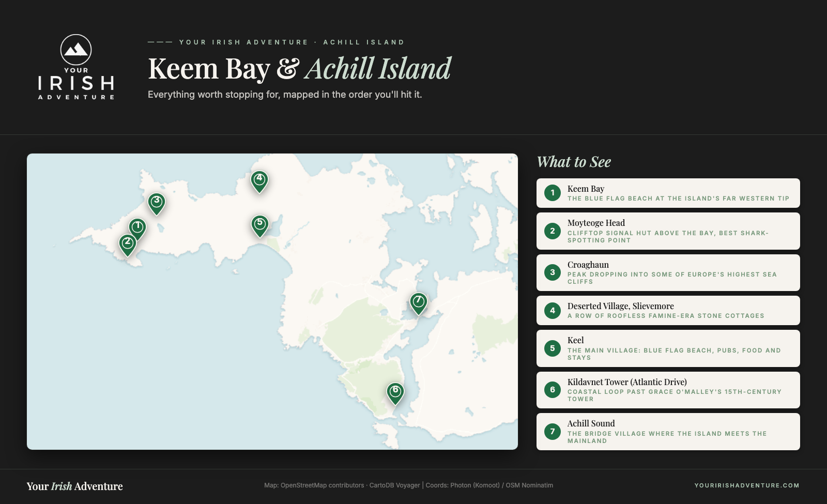Select map pin number 4 for Deserted Village
The height and width of the screenshot is (504, 827).
tap(259, 181)
